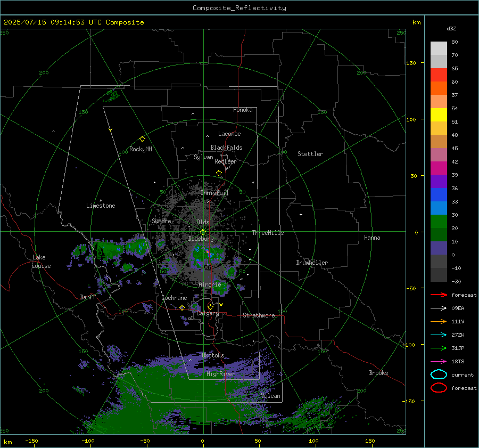Click the Strathmore town label

click(259, 315)
